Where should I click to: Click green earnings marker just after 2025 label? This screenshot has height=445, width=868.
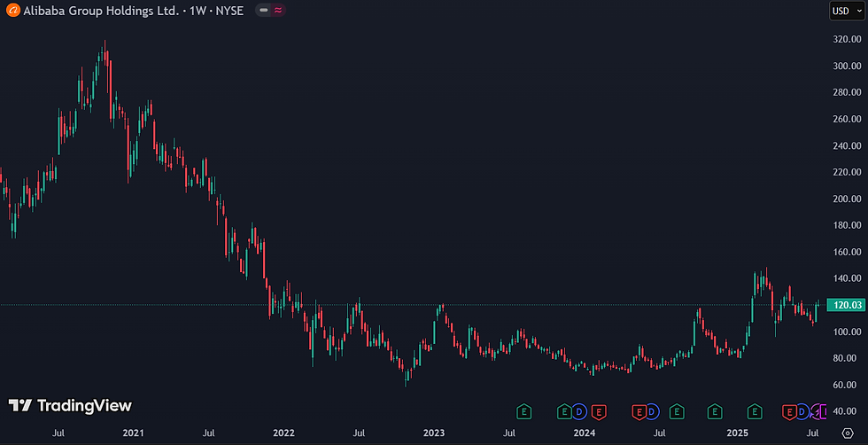pos(755,411)
